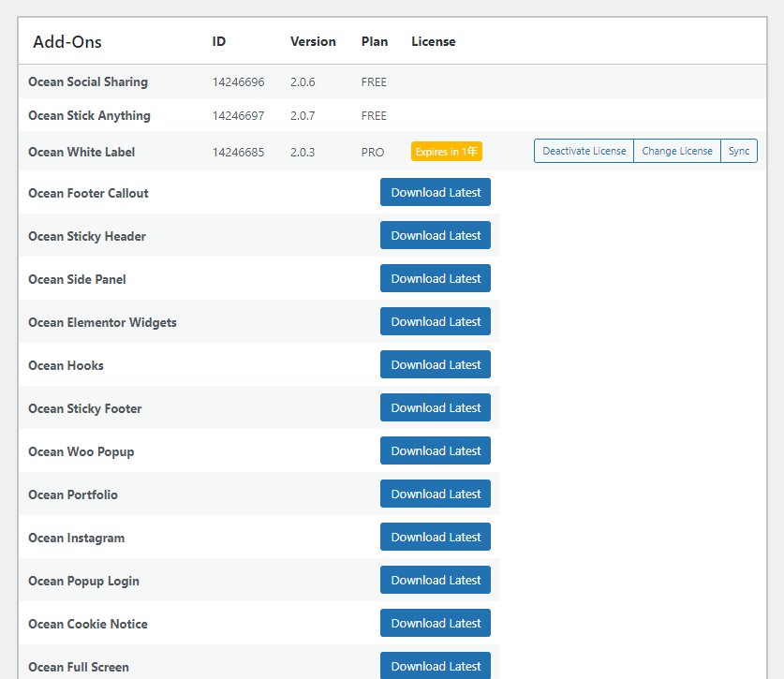Screen dimensions: 784x679
Task: Click the Ocean Sticky Footer name
Action: tap(85, 408)
